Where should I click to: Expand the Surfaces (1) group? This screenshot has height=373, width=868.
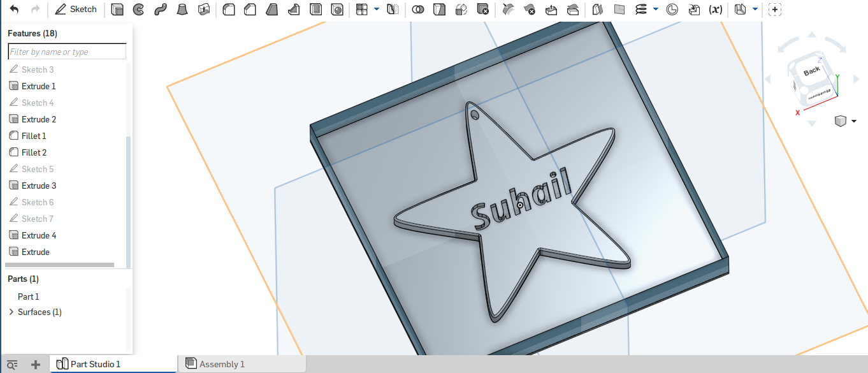point(11,312)
